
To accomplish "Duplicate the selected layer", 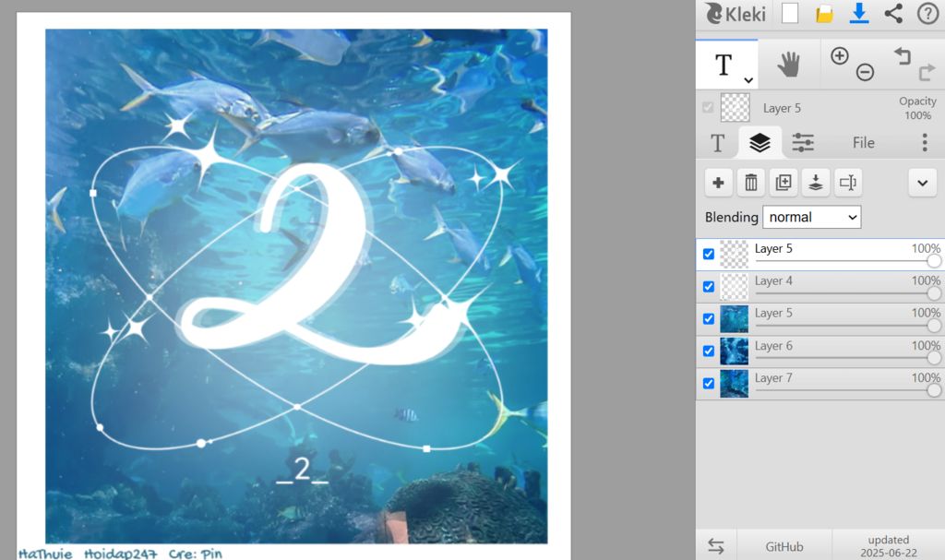I will [784, 183].
